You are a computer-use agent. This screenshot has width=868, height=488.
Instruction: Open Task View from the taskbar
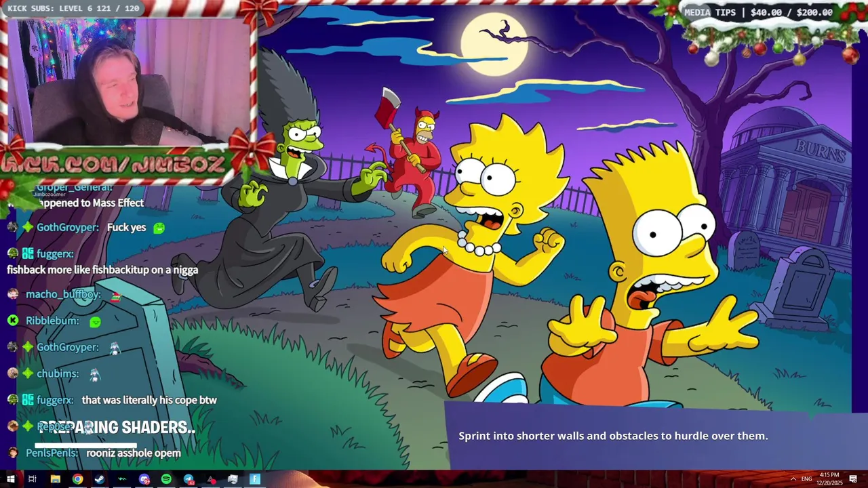pyautogui.click(x=32, y=479)
